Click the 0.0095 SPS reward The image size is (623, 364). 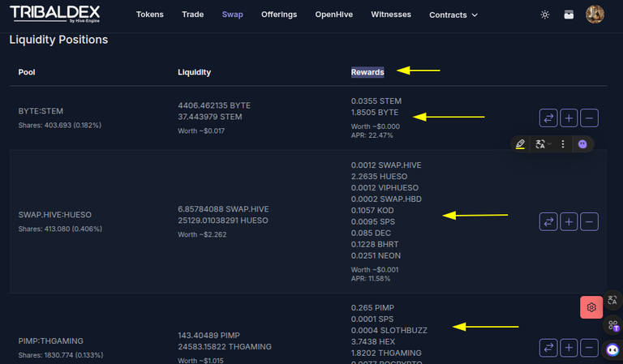[372, 221]
